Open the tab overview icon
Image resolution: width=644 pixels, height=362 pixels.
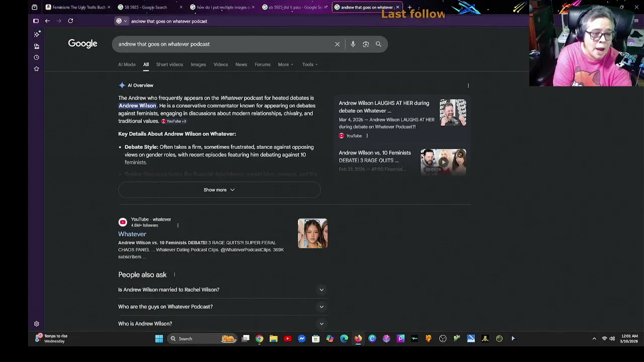point(34,7)
